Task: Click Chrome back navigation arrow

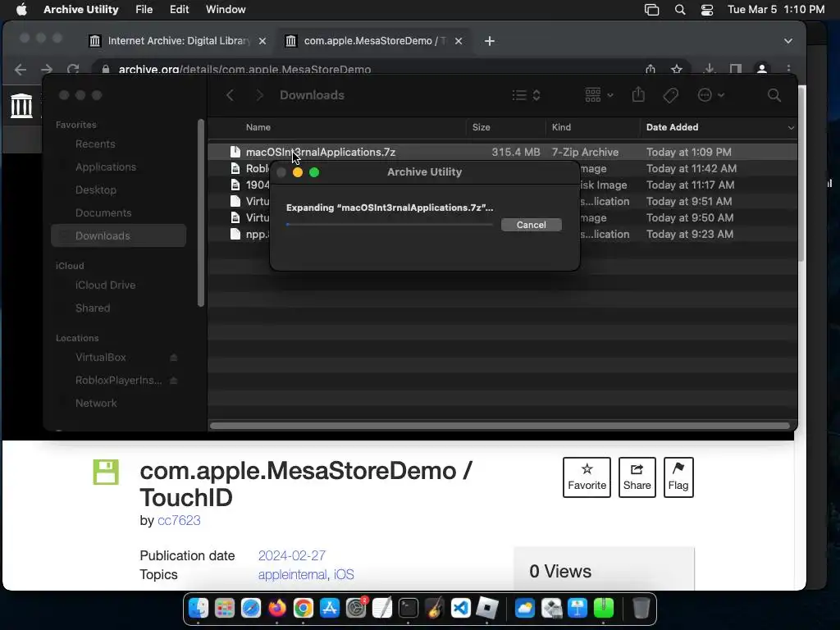Action: point(21,69)
